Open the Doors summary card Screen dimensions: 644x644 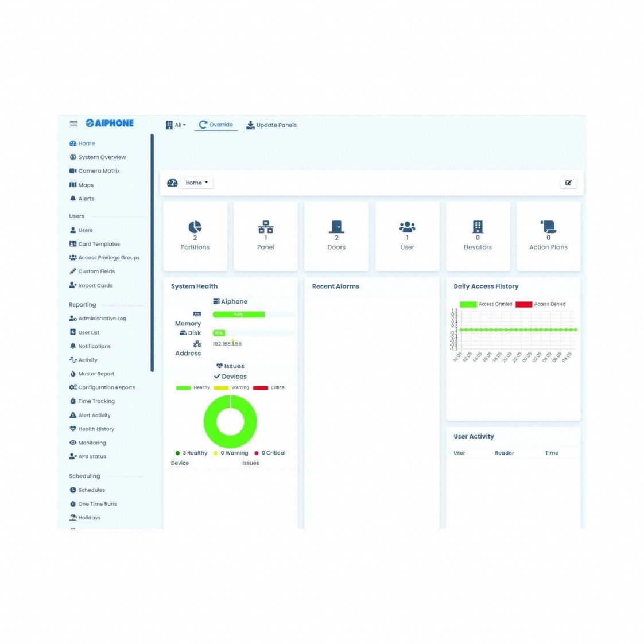point(336,236)
